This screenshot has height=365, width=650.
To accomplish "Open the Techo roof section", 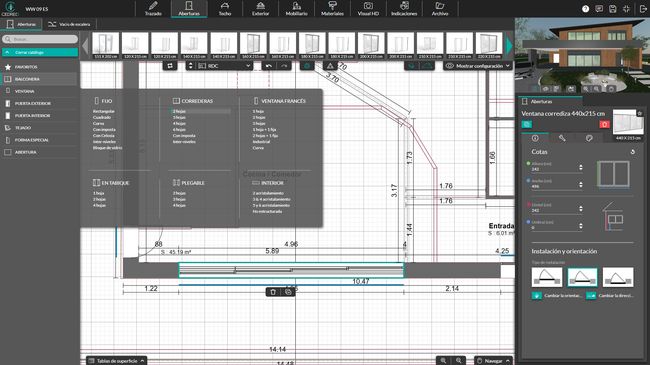I will [x=225, y=9].
